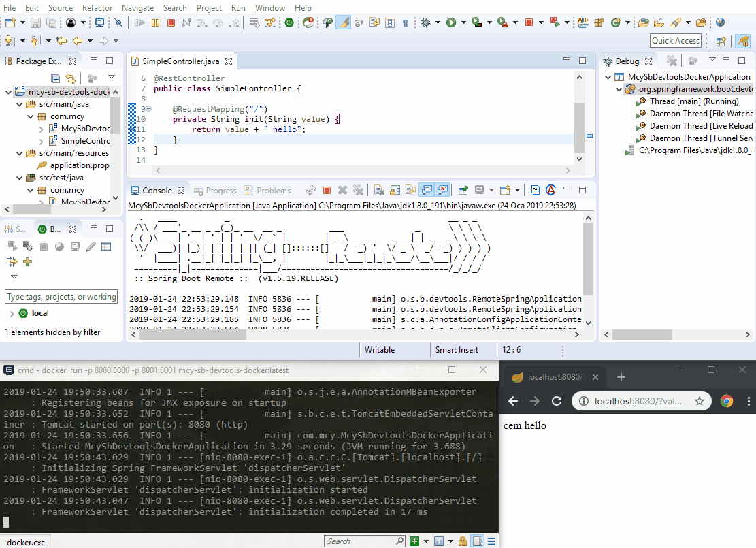The image size is (756, 548).
Task: Reload the Chrome page
Action: [x=557, y=401]
